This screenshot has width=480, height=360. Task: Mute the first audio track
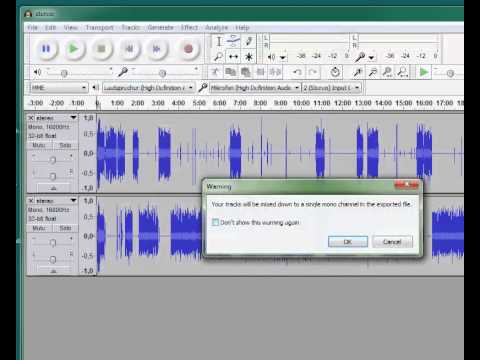pyautogui.click(x=39, y=145)
